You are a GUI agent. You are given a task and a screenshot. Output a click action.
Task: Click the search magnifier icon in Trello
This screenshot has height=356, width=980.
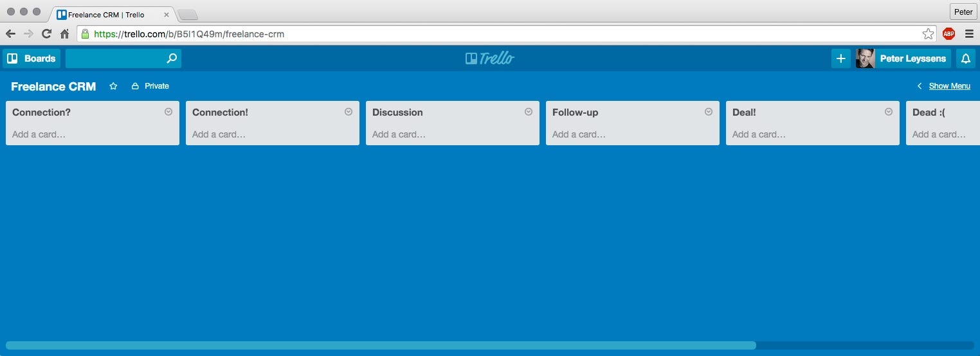172,58
